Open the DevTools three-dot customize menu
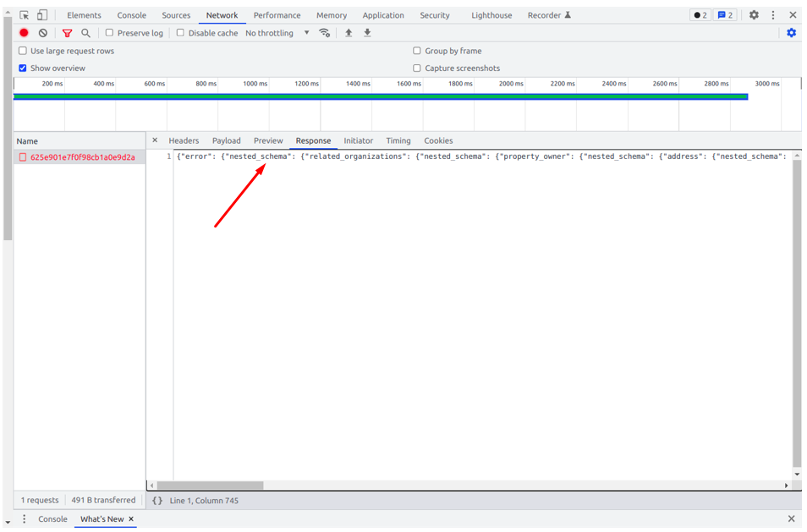The width and height of the screenshot is (807, 532). [x=772, y=15]
